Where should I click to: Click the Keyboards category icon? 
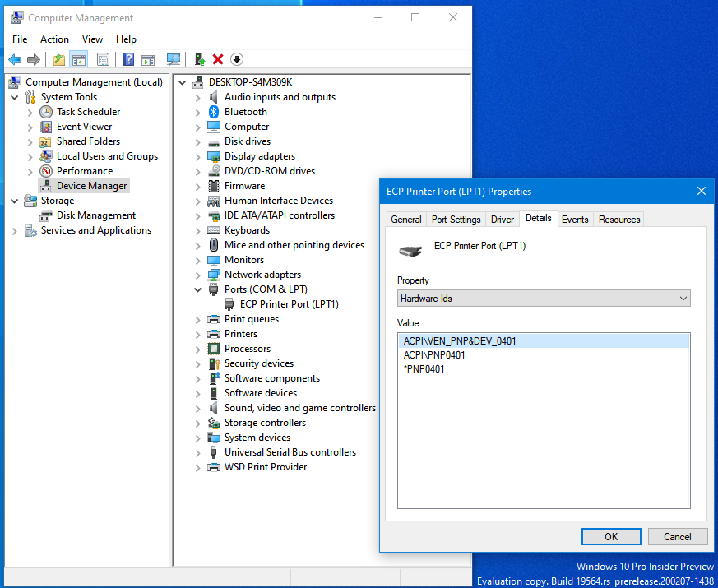tap(214, 230)
